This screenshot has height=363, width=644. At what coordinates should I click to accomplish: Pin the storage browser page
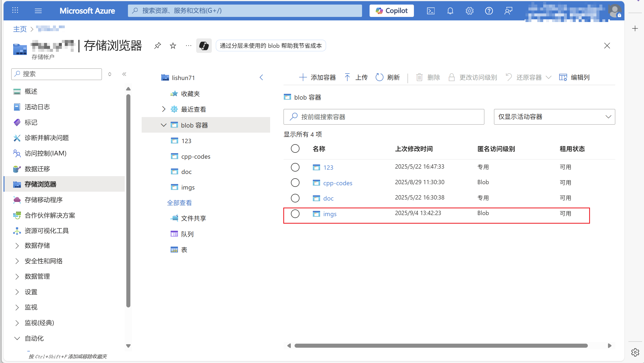point(158,46)
